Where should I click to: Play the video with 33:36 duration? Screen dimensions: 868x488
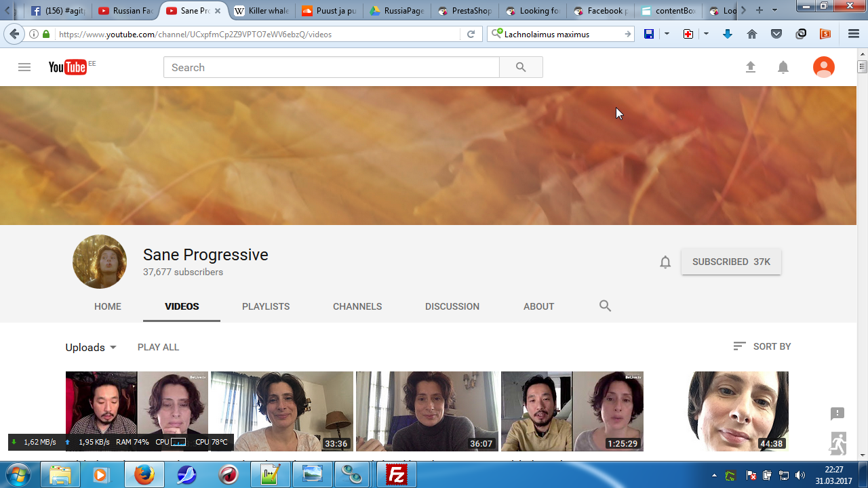coord(282,411)
